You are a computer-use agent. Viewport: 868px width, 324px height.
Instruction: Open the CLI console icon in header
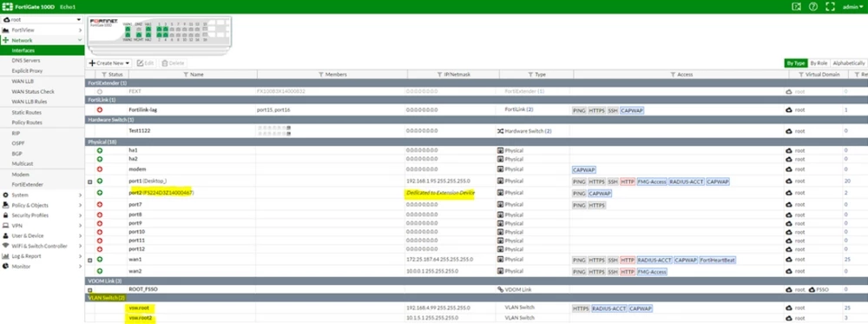pos(797,7)
